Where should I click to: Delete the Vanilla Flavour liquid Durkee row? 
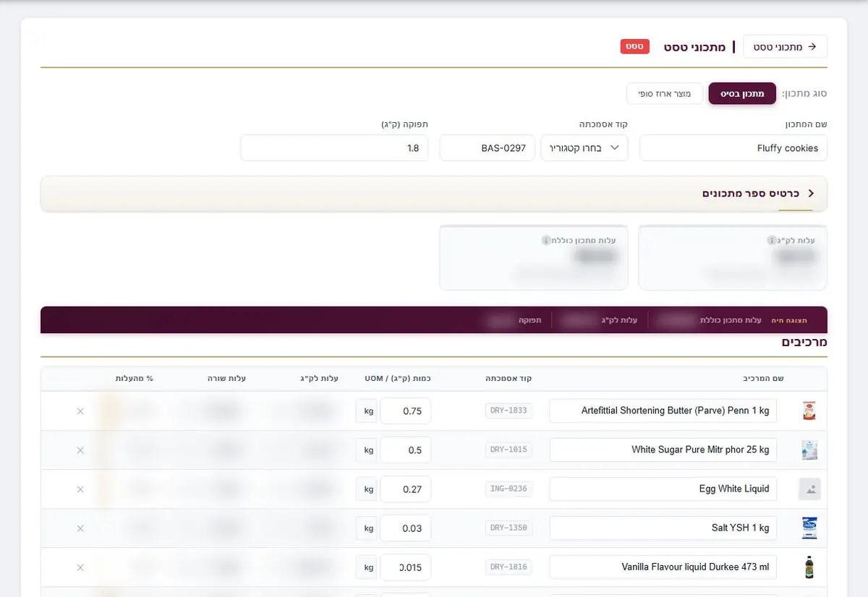80,567
